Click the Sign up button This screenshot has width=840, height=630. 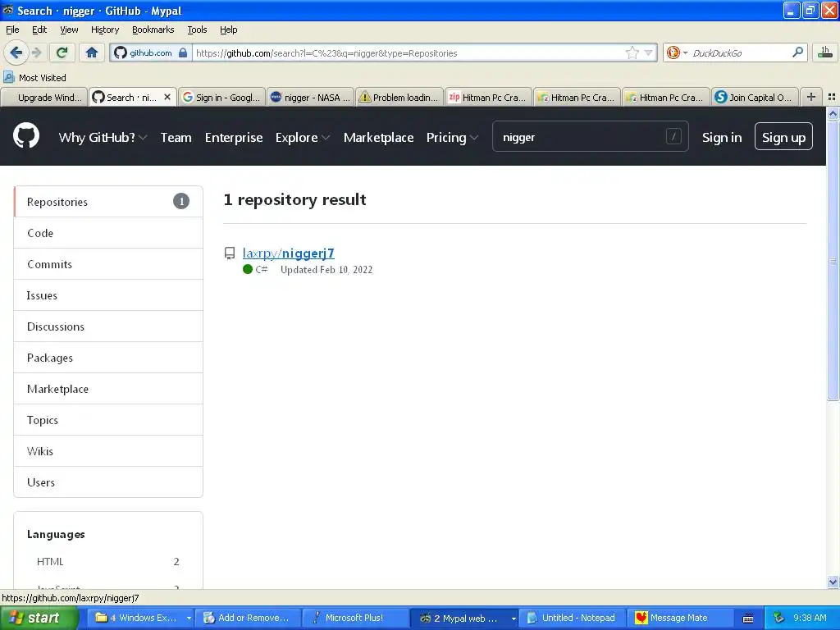(783, 137)
